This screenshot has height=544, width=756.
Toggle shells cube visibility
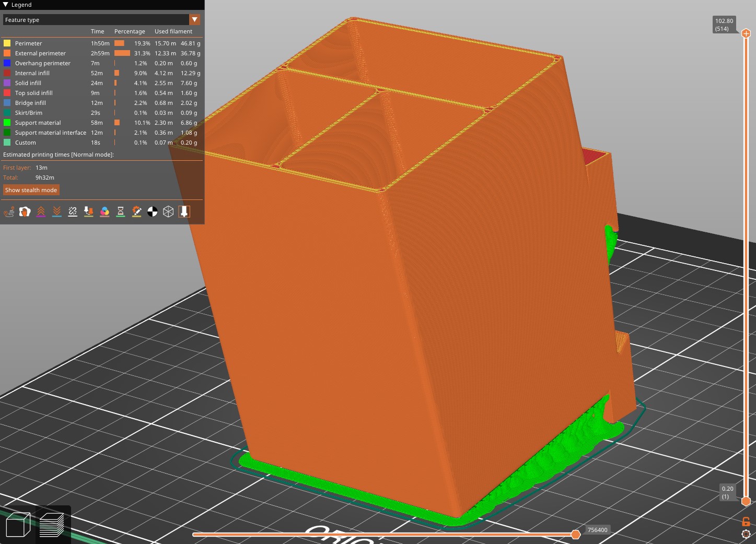point(168,211)
